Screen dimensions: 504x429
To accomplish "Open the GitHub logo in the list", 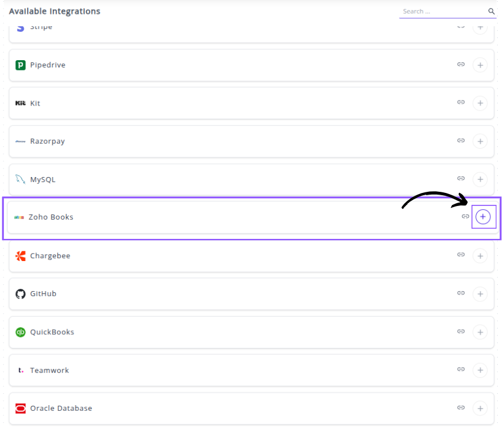I will tap(20, 294).
